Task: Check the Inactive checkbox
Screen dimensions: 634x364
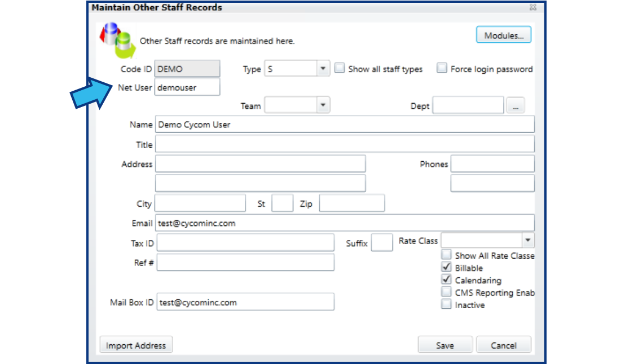Action: pyautogui.click(x=446, y=304)
